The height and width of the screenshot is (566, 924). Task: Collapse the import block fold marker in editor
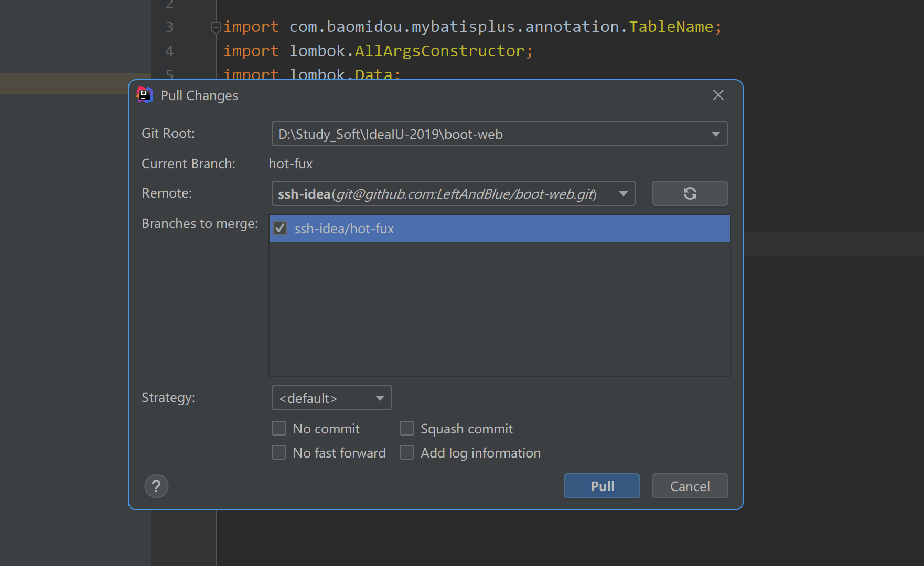coord(216,27)
